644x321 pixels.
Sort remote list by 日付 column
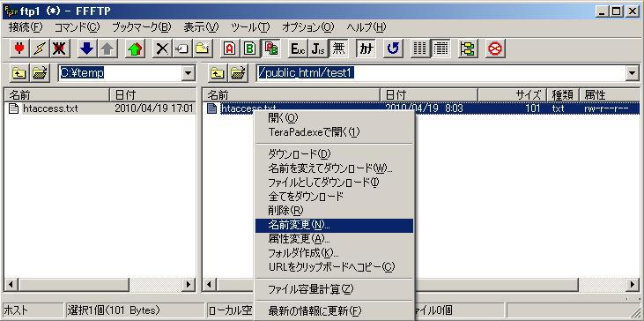pyautogui.click(x=429, y=95)
